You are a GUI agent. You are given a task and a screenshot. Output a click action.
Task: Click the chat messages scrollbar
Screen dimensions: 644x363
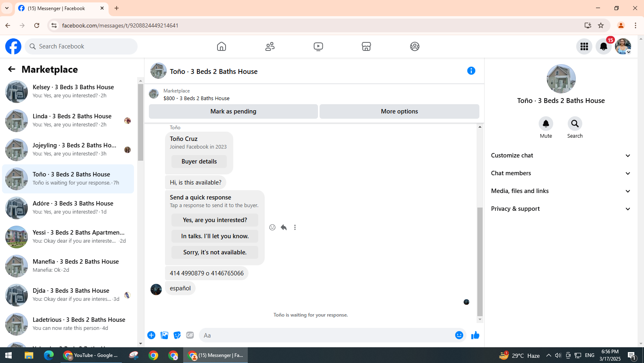point(480,262)
